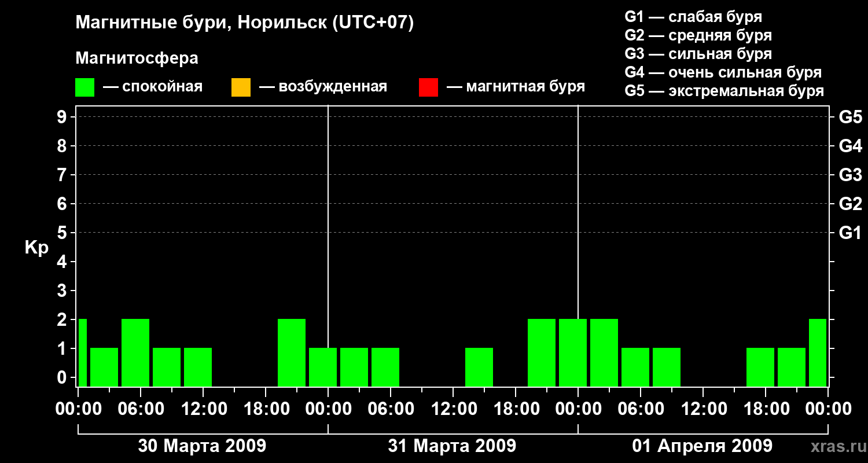The height and width of the screenshot is (463, 868).
Task: Click the '06:00' time label of 01 Апреля
Action: (641, 409)
